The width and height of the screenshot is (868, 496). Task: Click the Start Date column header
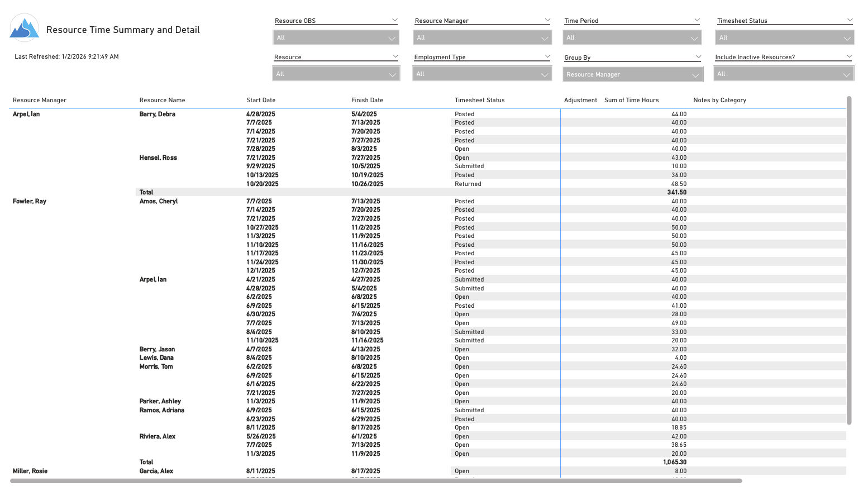coord(261,100)
